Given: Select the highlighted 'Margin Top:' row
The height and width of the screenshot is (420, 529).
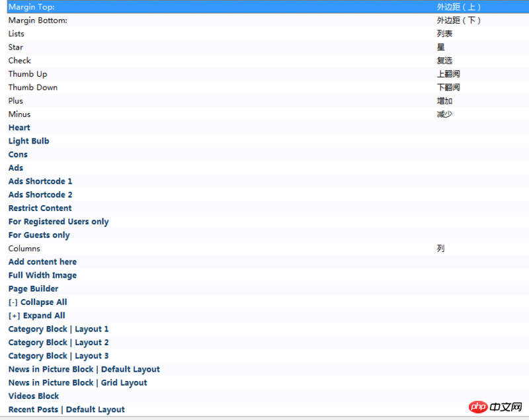Looking at the screenshot, I should (x=268, y=7).
